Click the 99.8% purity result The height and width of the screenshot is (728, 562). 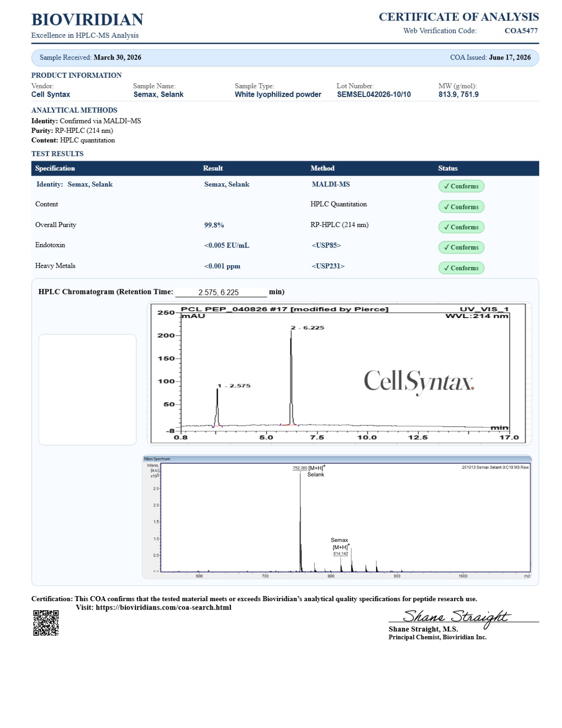pos(214,225)
